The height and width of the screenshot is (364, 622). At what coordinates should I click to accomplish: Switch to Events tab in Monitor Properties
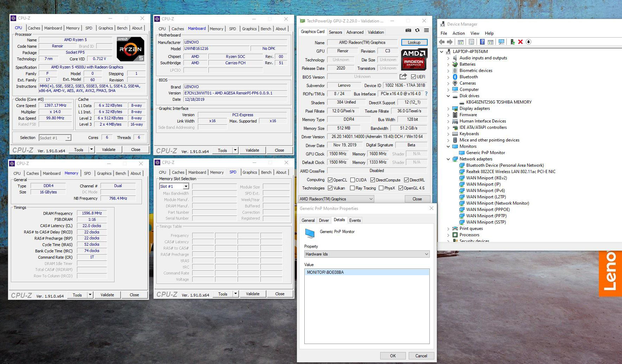(x=355, y=220)
